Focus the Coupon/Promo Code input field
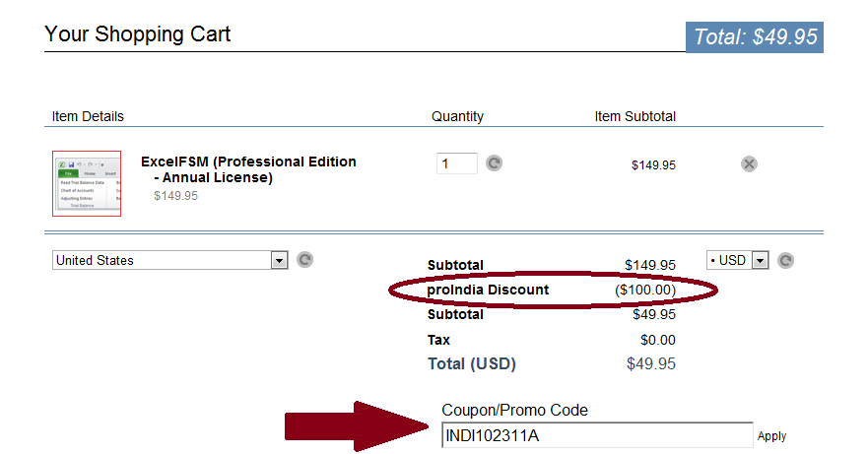The image size is (868, 454). pyautogui.click(x=597, y=435)
